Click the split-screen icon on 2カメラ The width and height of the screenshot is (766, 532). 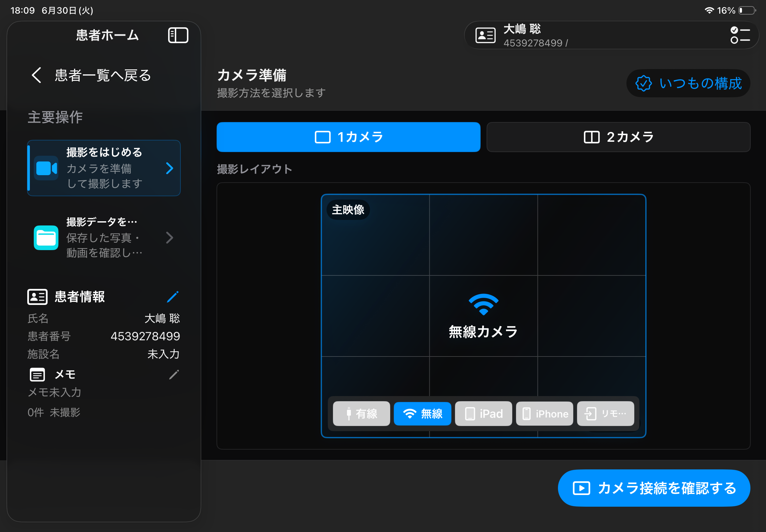[x=592, y=137]
